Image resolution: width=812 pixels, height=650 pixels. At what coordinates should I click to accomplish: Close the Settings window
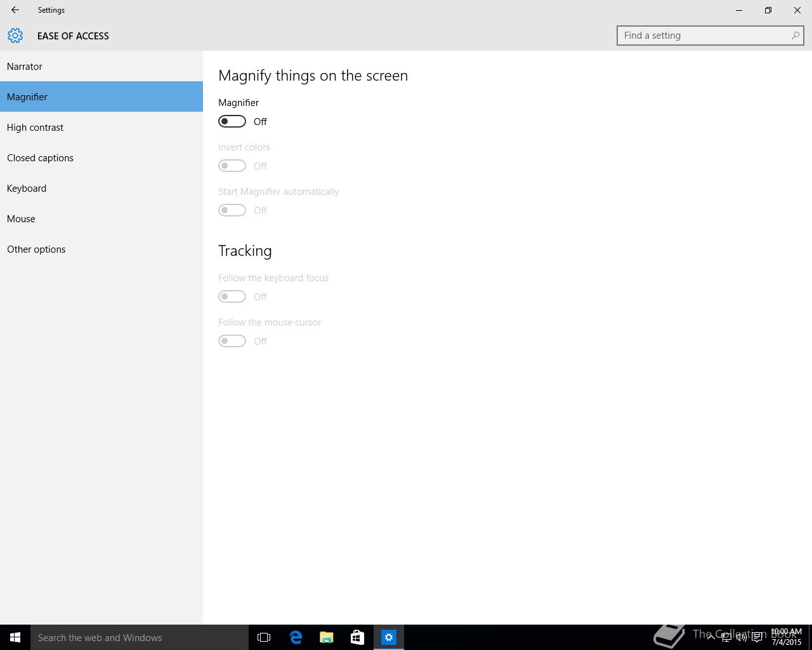[797, 10]
